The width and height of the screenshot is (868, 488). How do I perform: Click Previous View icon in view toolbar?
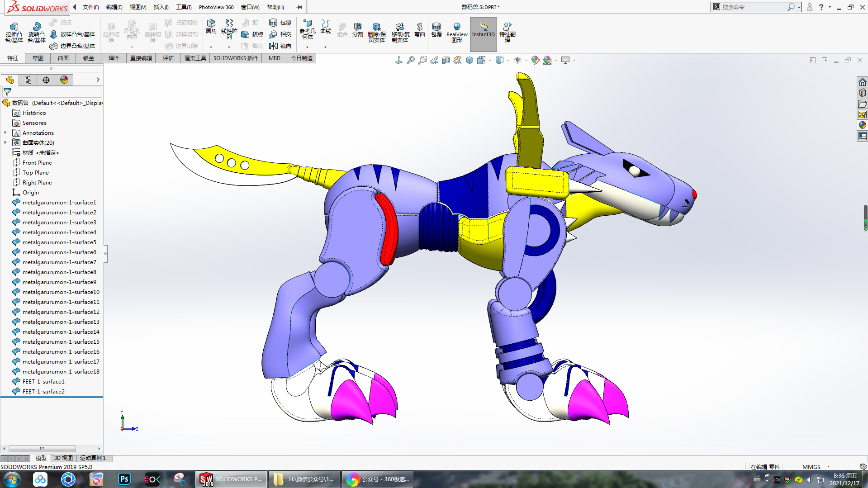434,60
